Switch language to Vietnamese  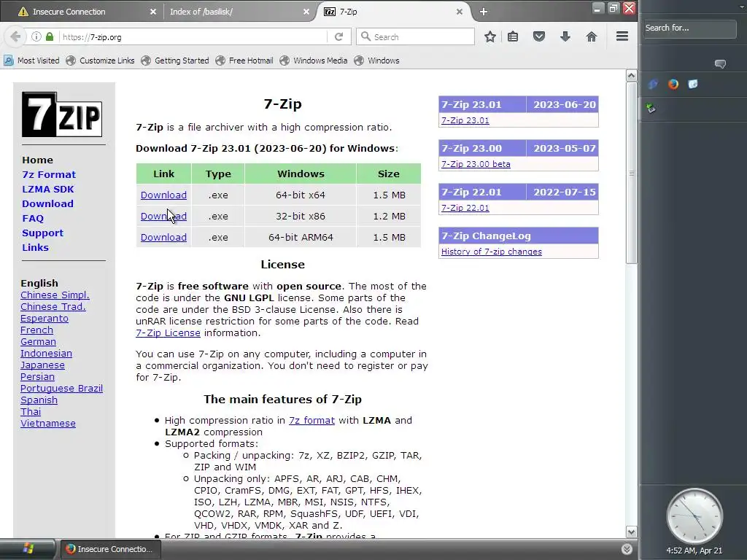[47, 424]
